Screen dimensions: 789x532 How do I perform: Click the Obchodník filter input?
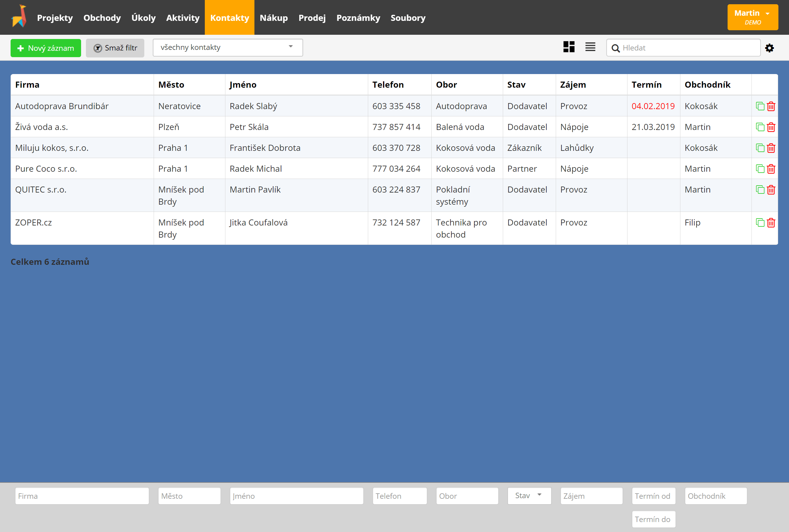[716, 496]
